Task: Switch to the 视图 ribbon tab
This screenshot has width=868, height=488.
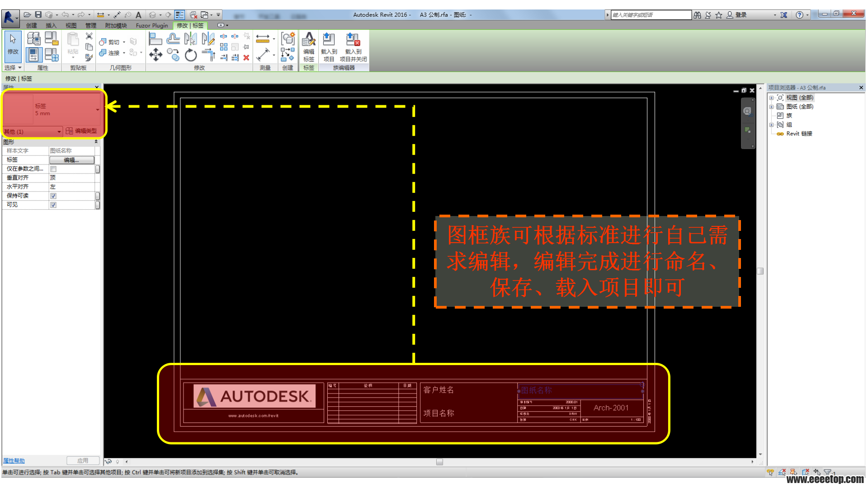Action: 71,26
